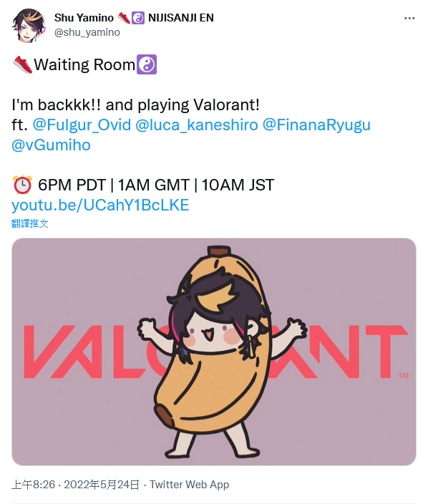Screen dimensions: 428x504
Task: Click the @shu_yamino handle
Action: pyautogui.click(x=87, y=32)
